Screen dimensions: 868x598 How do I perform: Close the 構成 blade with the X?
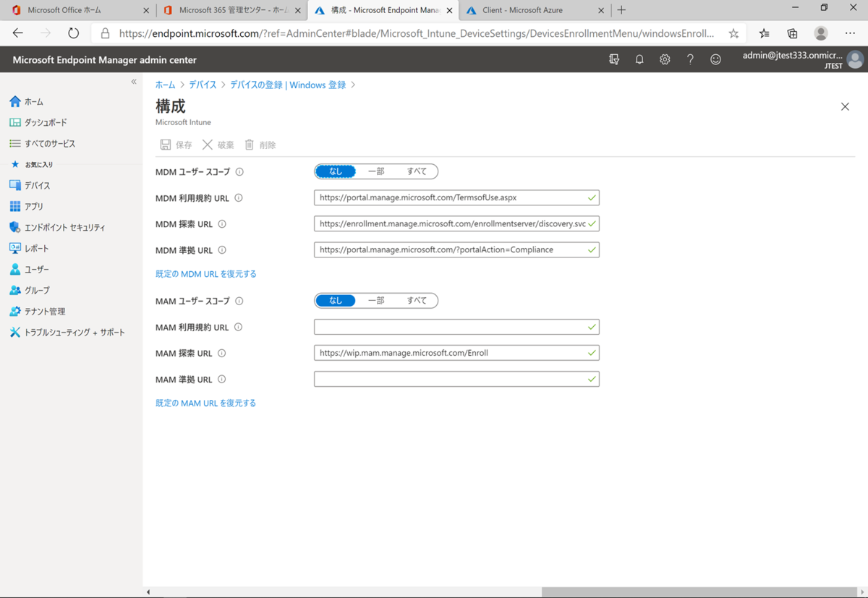click(845, 107)
